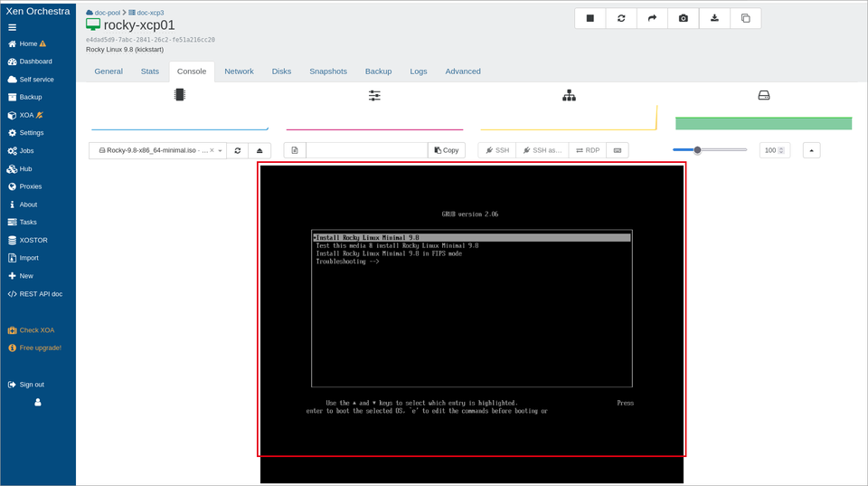Screen dimensions: 868x486
Task: Eject the mounted ISO
Action: tap(259, 151)
